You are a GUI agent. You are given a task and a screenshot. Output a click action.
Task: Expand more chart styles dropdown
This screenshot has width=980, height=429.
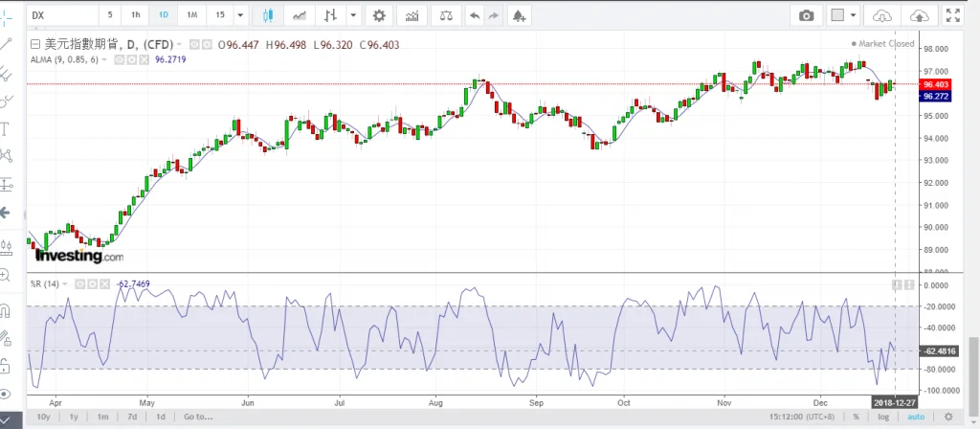click(x=354, y=15)
